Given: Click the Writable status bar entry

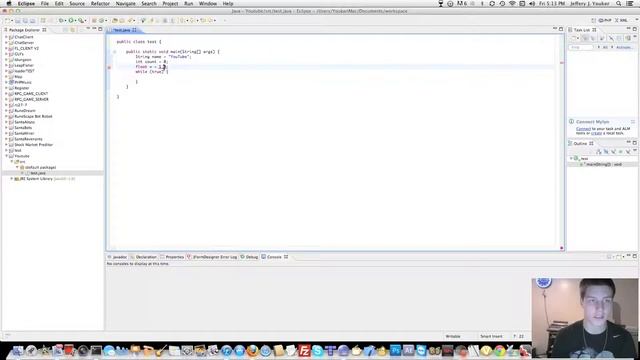Looking at the screenshot, I should tap(453, 336).
